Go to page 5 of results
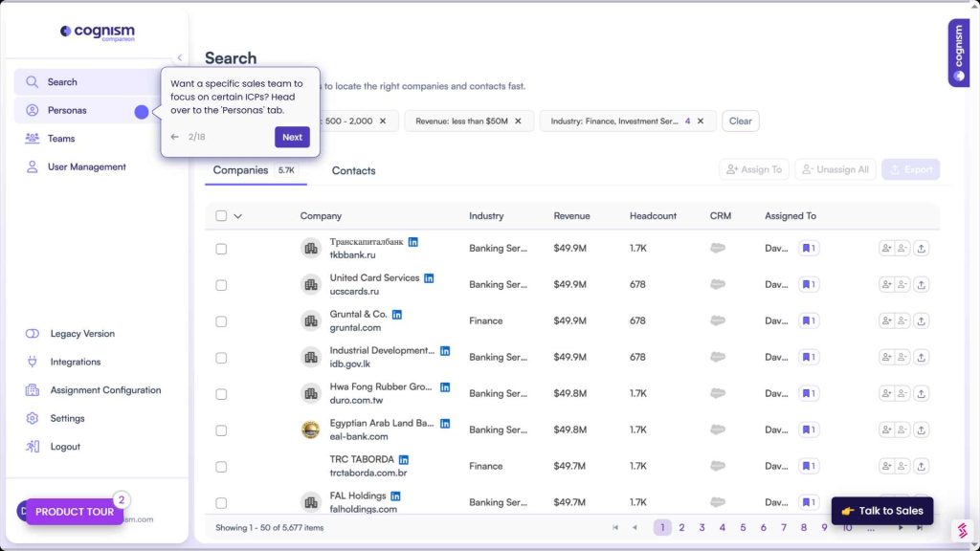 (x=743, y=527)
